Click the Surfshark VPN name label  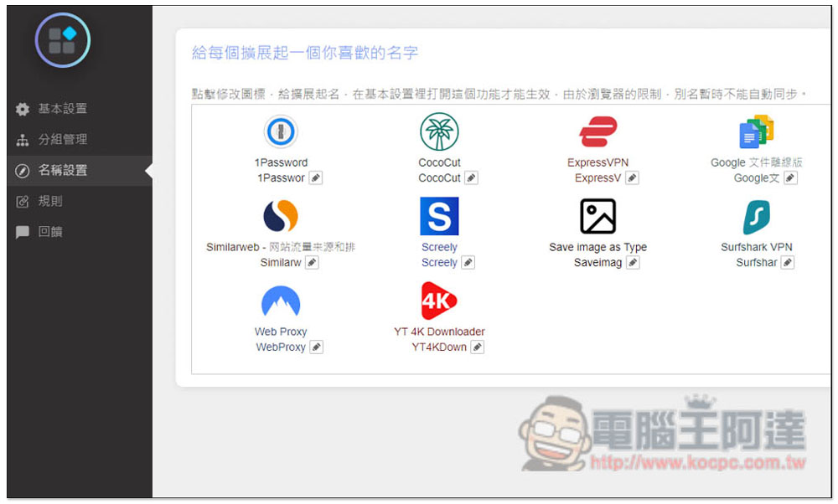click(756, 247)
